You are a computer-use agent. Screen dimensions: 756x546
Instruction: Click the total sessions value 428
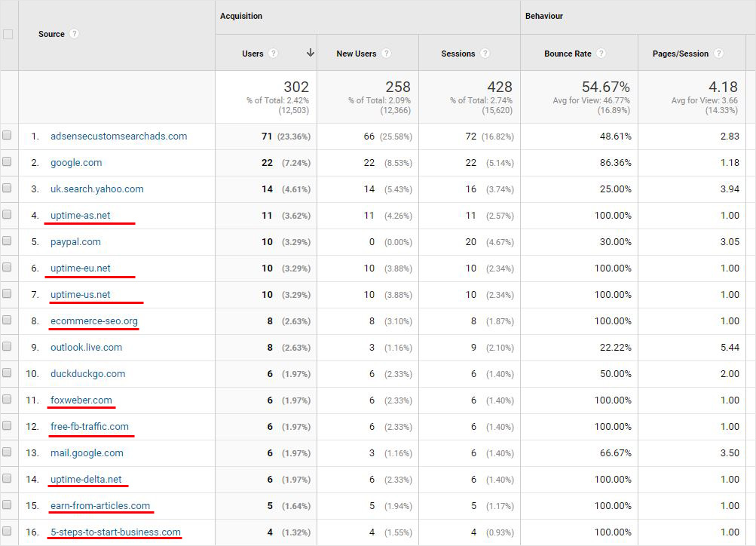coord(500,87)
